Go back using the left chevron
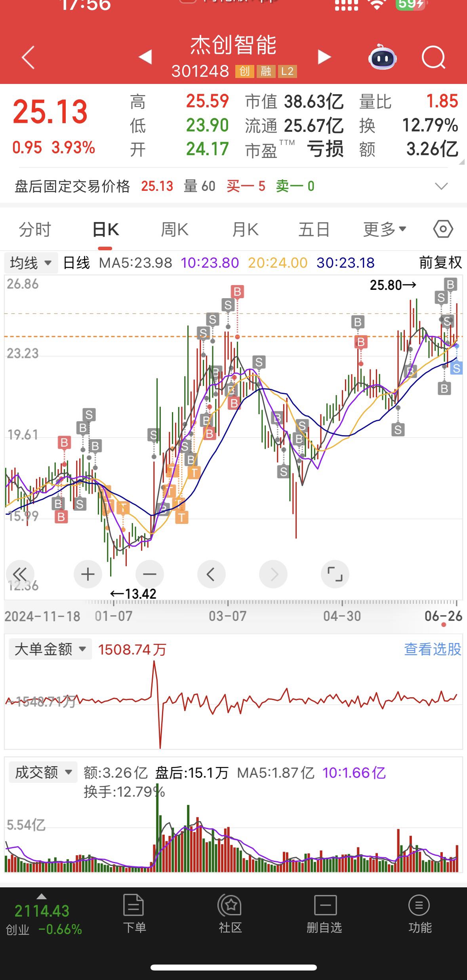This screenshot has width=467, height=980. (28, 58)
